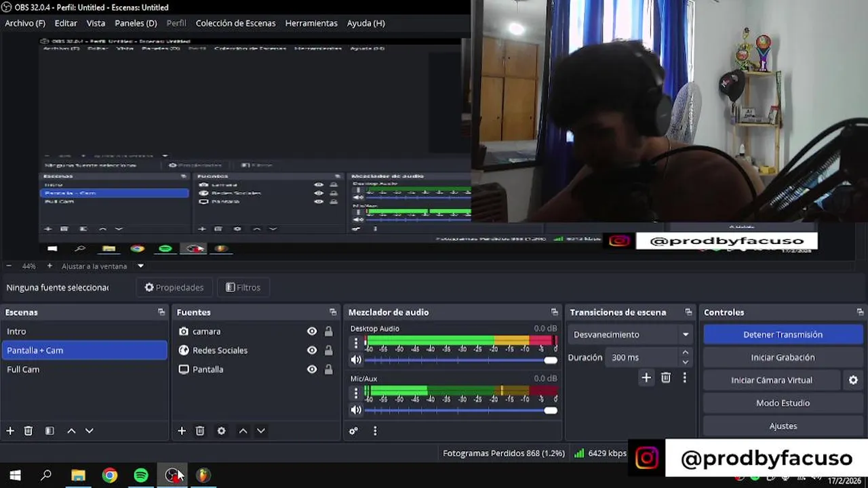Zoom out the preview with minus
This screenshot has height=488, width=868.
click(9, 266)
